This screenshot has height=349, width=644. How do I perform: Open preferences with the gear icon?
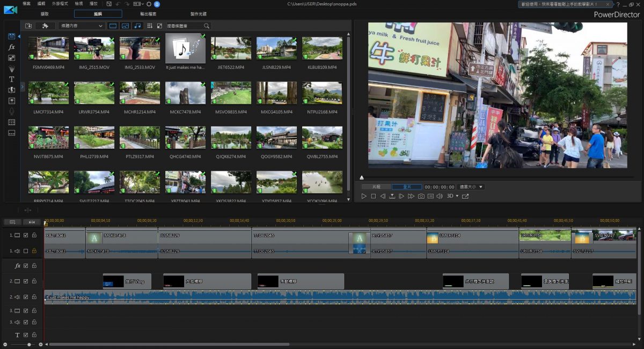[149, 4]
